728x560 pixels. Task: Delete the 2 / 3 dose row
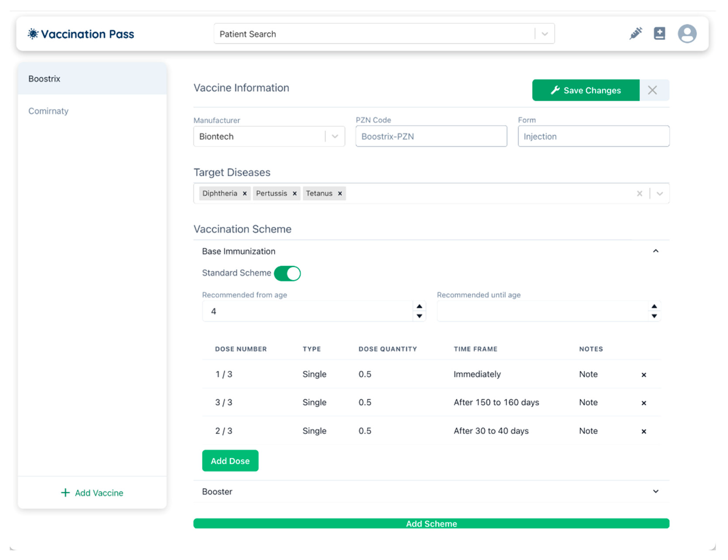point(644,432)
